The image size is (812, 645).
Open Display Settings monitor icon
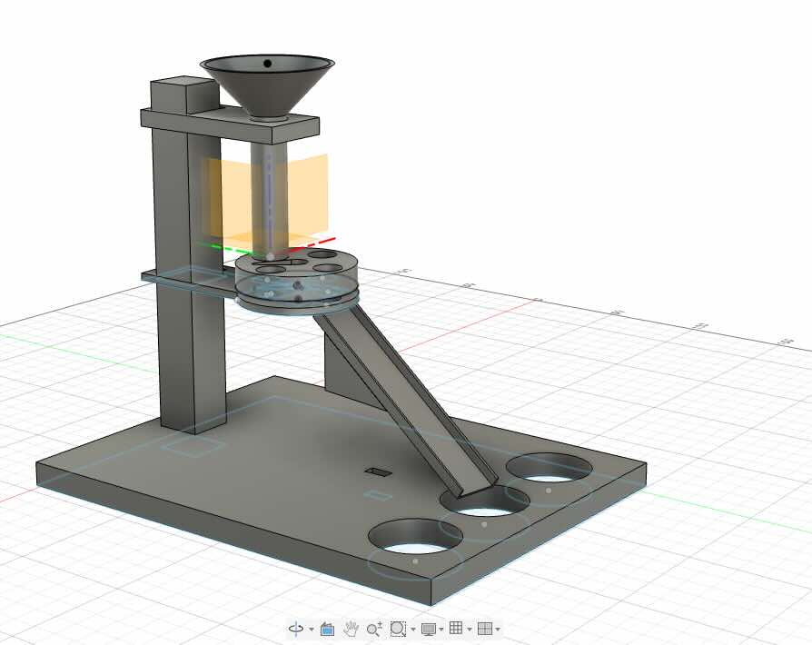429,629
